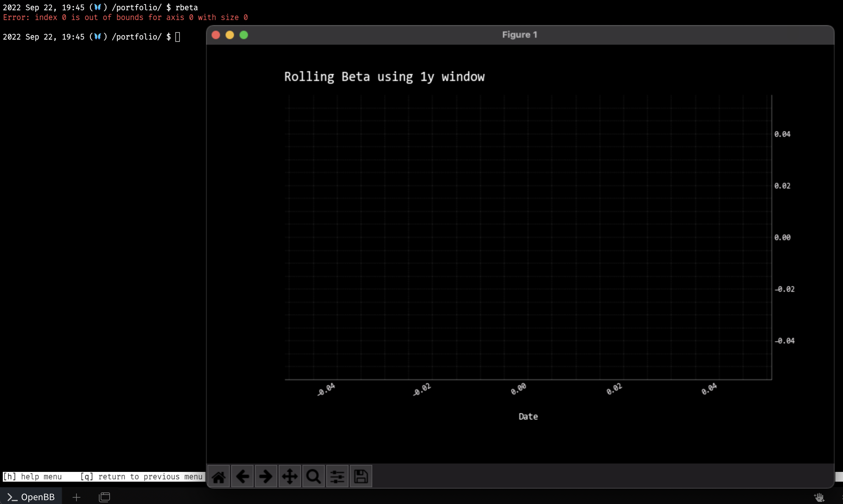Click the red index out of bounds error
This screenshot has height=504, width=843.
[125, 17]
